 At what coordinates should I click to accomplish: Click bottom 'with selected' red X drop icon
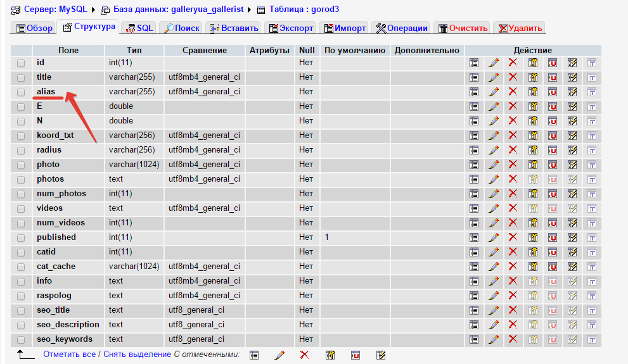(304, 355)
